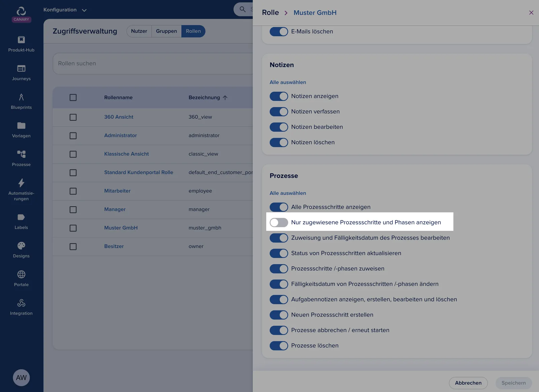The image size is (539, 392).
Task: Close the Rolle panel with X
Action: tap(531, 13)
